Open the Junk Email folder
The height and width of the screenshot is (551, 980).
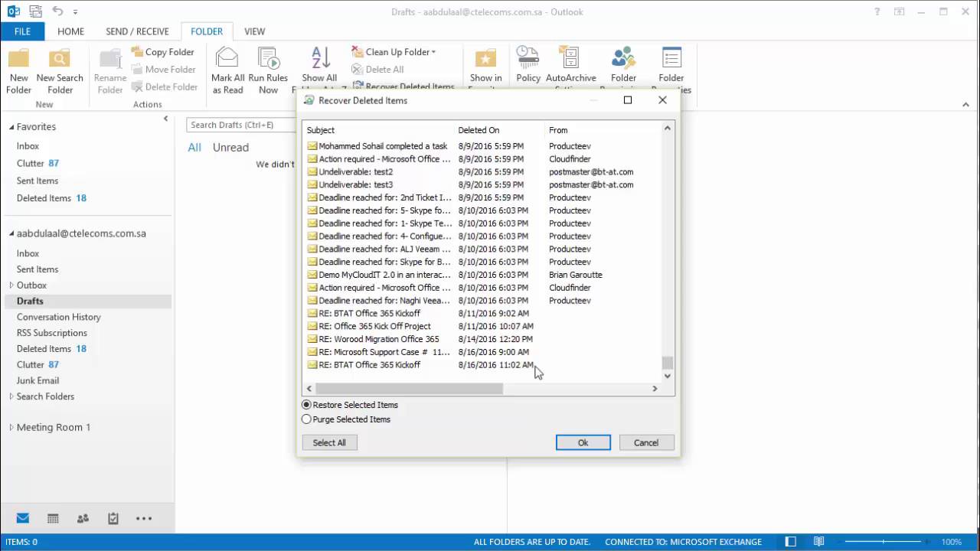tap(38, 380)
